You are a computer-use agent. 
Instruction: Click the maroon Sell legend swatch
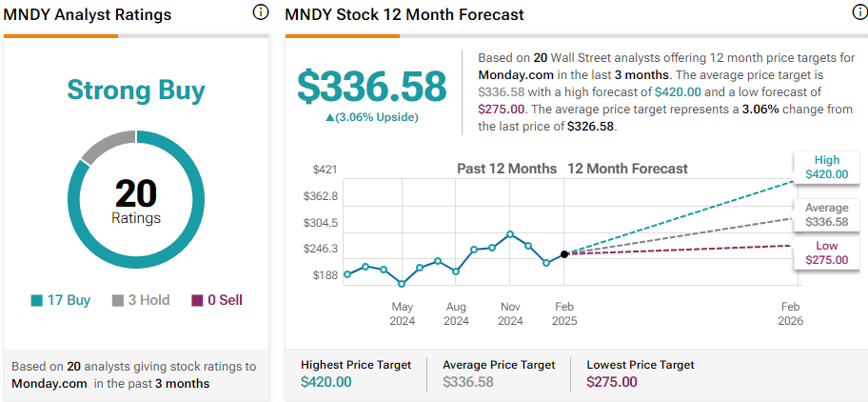point(197,300)
